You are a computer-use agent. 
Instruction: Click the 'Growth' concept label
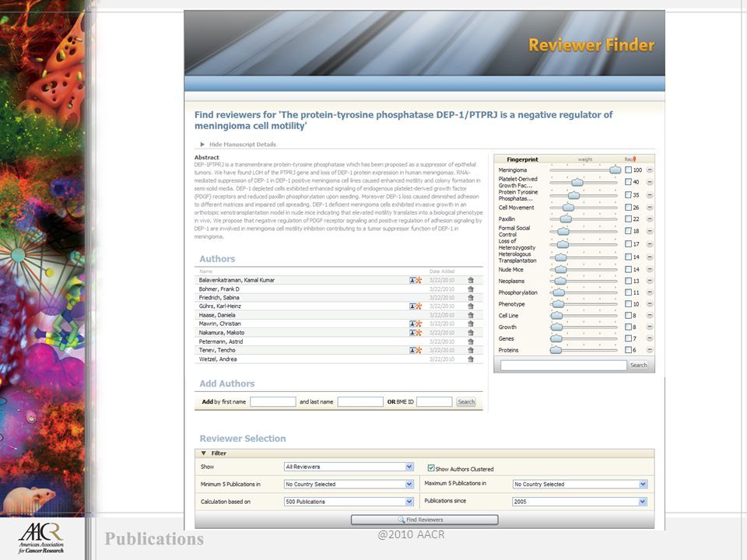click(x=507, y=327)
